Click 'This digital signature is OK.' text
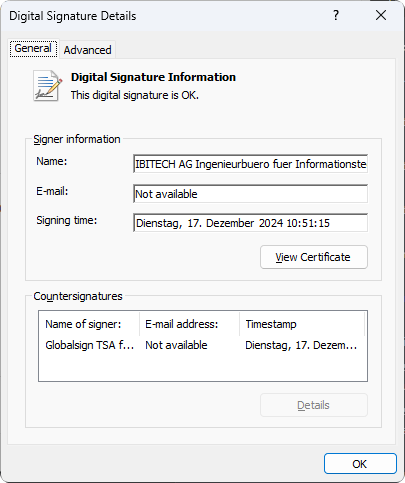 coord(135,95)
